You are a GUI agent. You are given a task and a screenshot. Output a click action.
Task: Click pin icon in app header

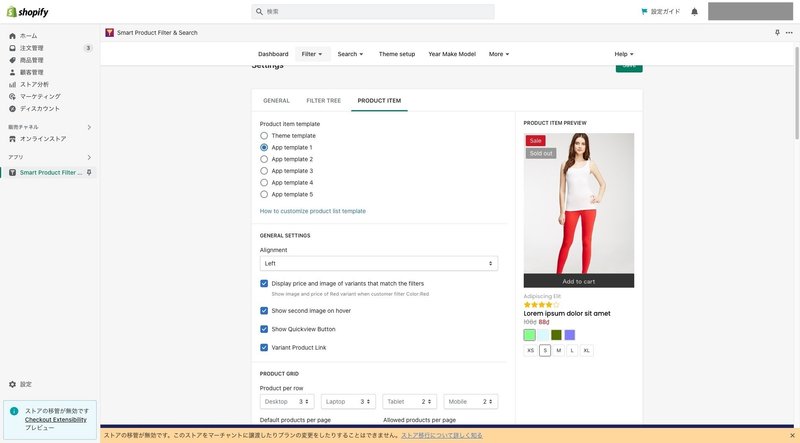tap(777, 33)
